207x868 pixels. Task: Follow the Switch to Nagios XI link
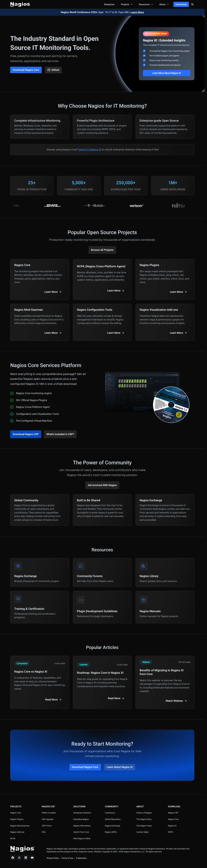(90, 150)
